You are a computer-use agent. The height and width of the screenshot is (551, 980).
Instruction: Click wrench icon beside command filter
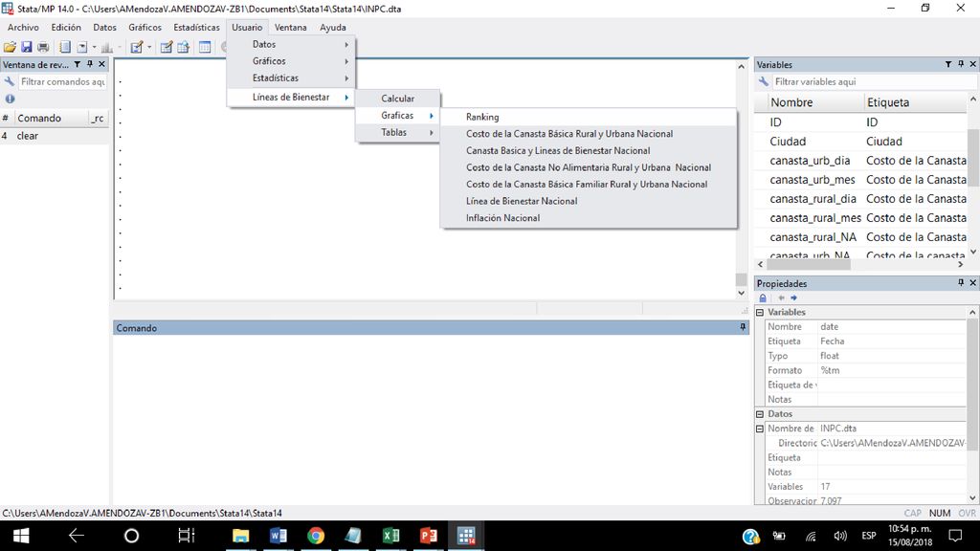click(10, 82)
